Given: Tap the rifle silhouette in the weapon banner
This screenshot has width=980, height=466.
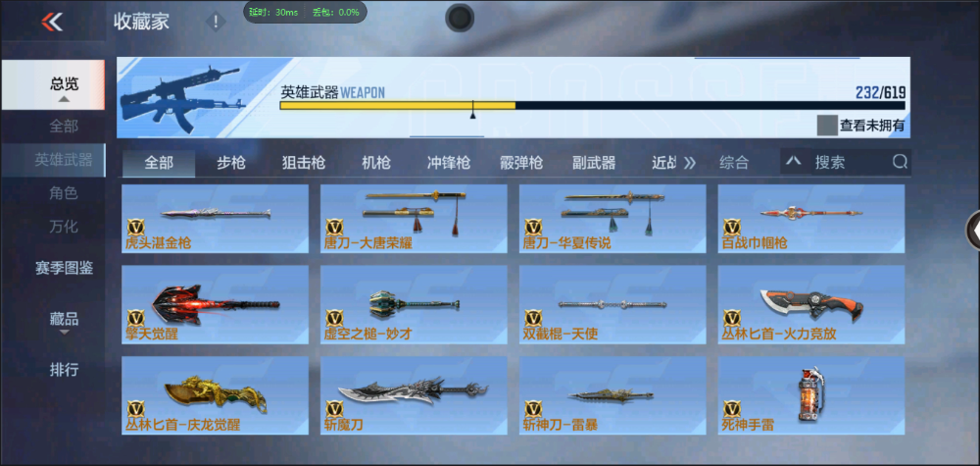Looking at the screenshot, I should pyautogui.click(x=181, y=97).
